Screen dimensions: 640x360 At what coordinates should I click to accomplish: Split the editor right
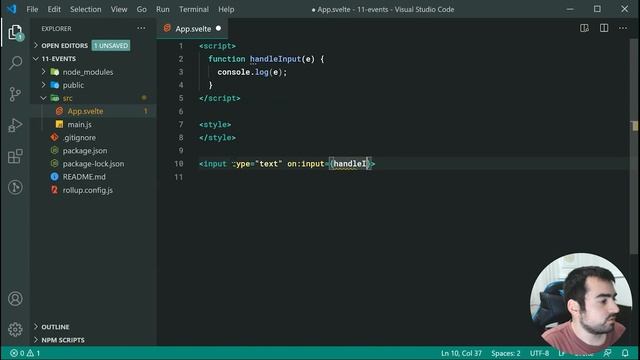[x=604, y=28]
